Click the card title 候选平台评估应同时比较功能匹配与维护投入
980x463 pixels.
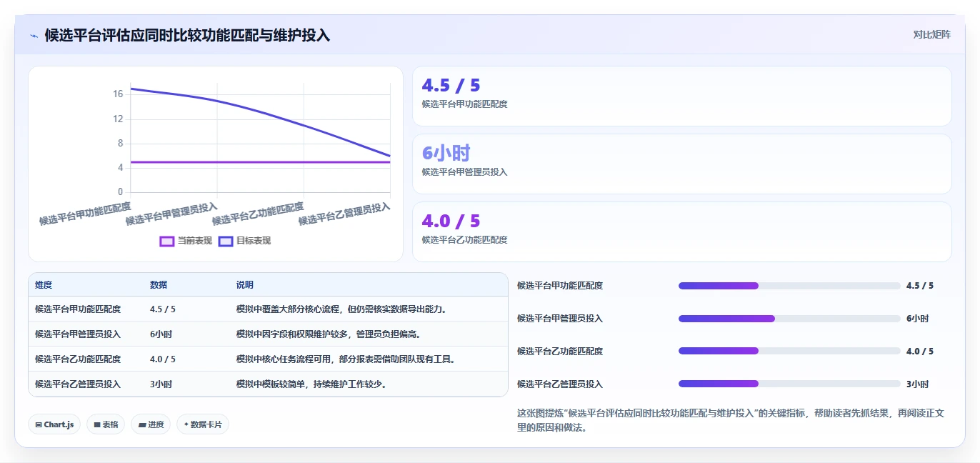[x=188, y=36]
